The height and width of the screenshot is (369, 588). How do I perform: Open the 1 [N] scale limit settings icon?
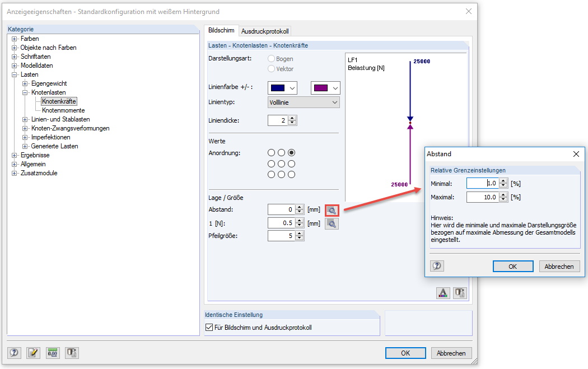(332, 223)
